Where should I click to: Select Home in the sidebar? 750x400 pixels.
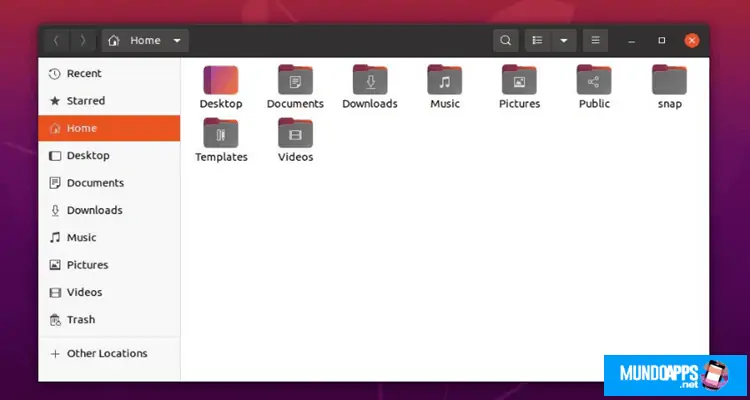[109, 128]
